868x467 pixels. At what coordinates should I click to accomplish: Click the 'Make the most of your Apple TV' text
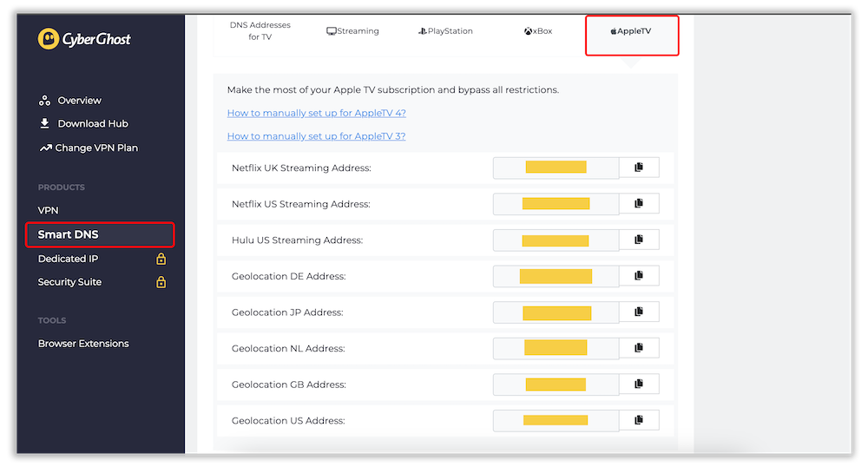coord(300,89)
